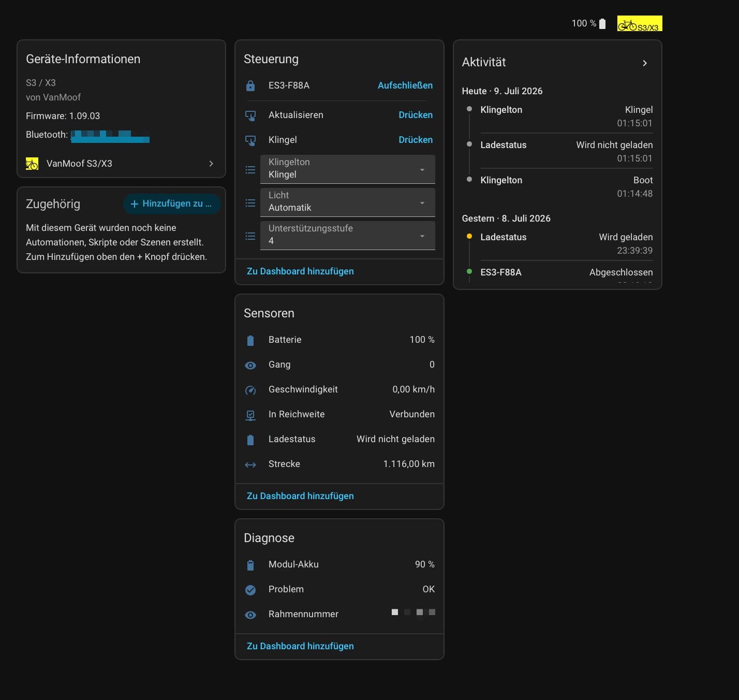Viewport: 739px width, 700px height.
Task: Click the speedometer icon for Geschwindigkeit
Action: (x=250, y=390)
